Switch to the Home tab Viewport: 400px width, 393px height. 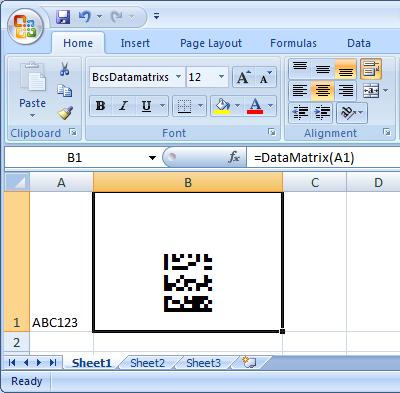tap(78, 43)
